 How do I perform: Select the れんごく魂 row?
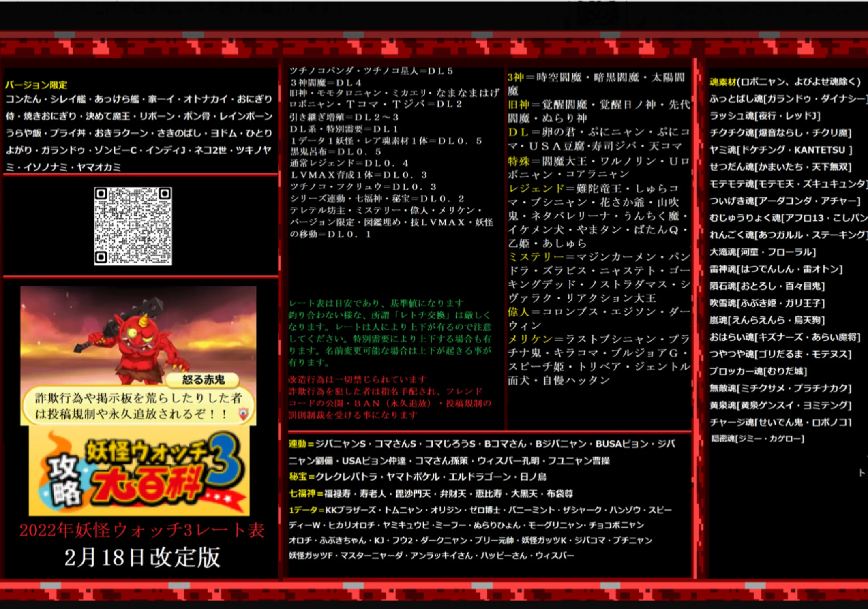tap(788, 235)
